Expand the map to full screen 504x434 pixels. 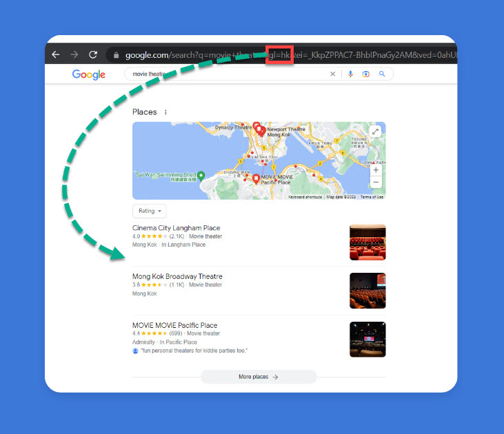coord(375,132)
